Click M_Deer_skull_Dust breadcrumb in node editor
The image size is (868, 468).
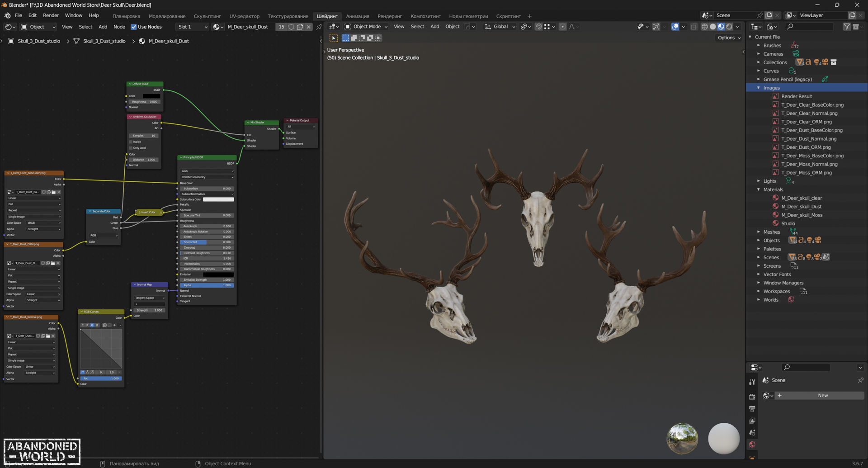click(169, 41)
